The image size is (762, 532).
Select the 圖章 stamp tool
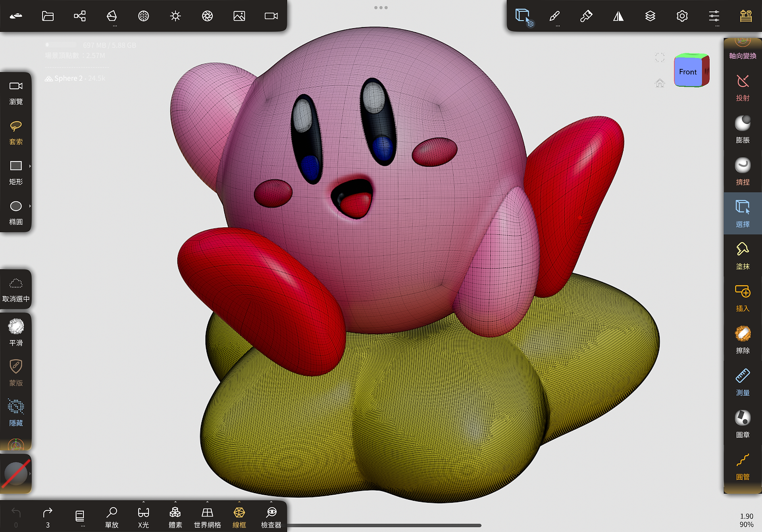click(743, 424)
